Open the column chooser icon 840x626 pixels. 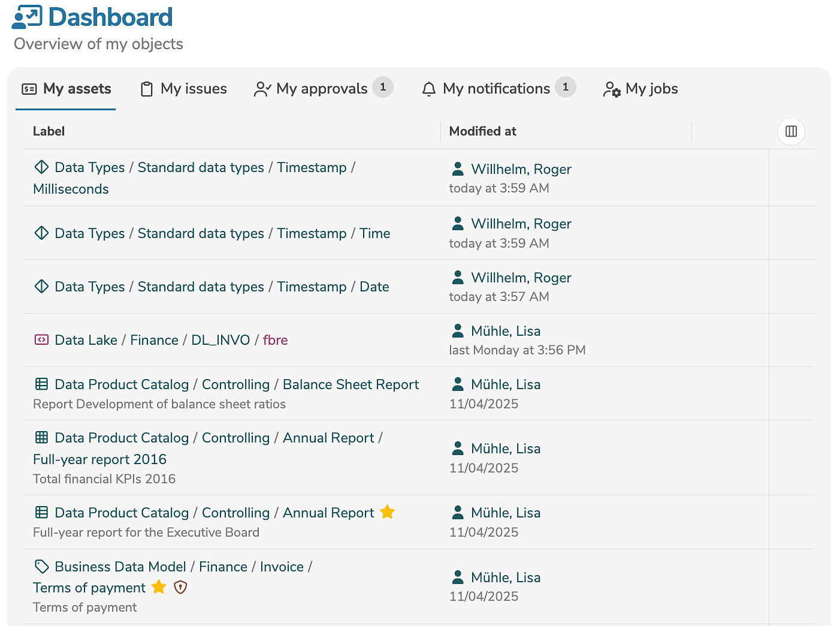791,131
